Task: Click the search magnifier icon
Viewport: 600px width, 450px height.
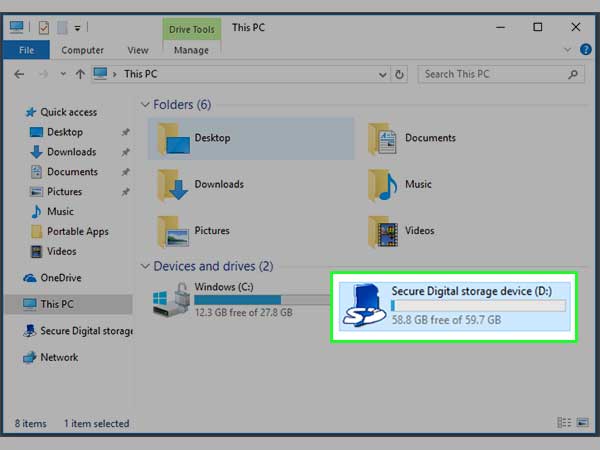Action: tap(573, 74)
